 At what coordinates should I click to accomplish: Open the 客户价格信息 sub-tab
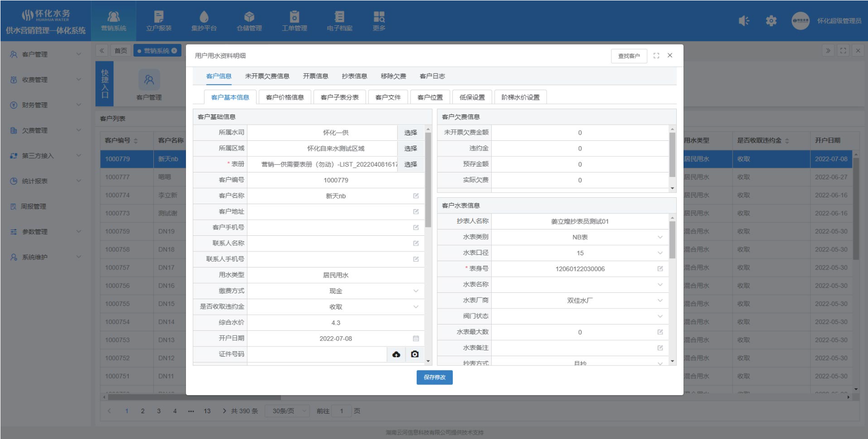click(x=285, y=97)
